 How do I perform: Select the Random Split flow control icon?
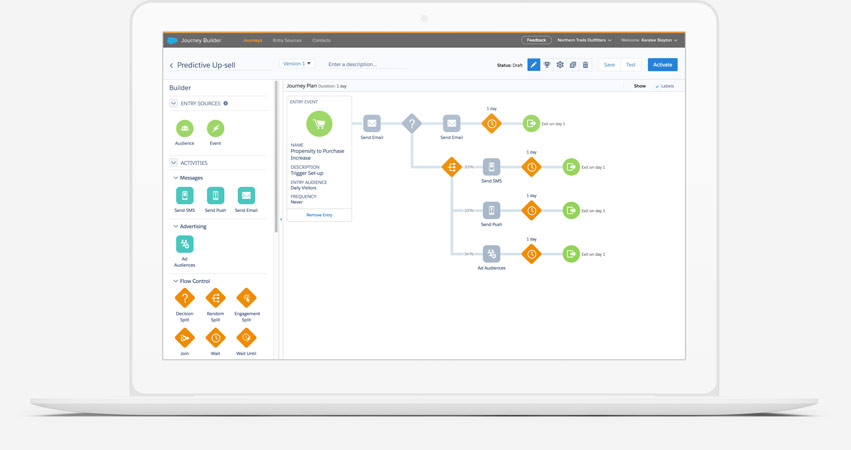point(215,298)
